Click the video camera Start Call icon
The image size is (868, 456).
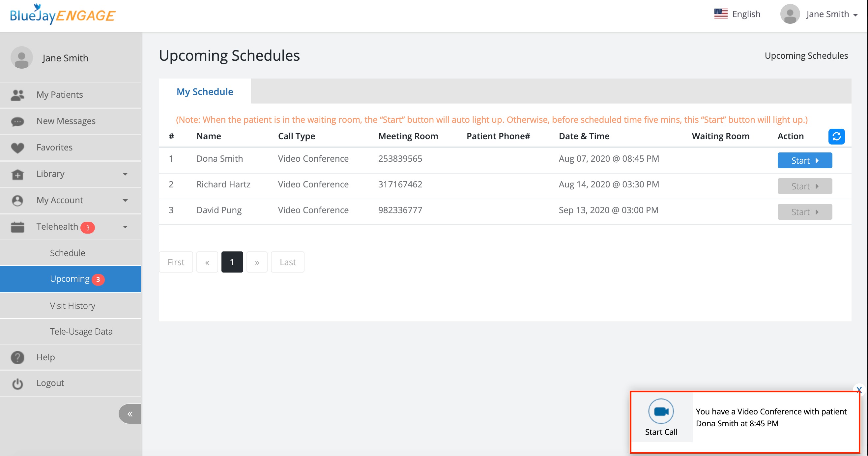pos(661,411)
